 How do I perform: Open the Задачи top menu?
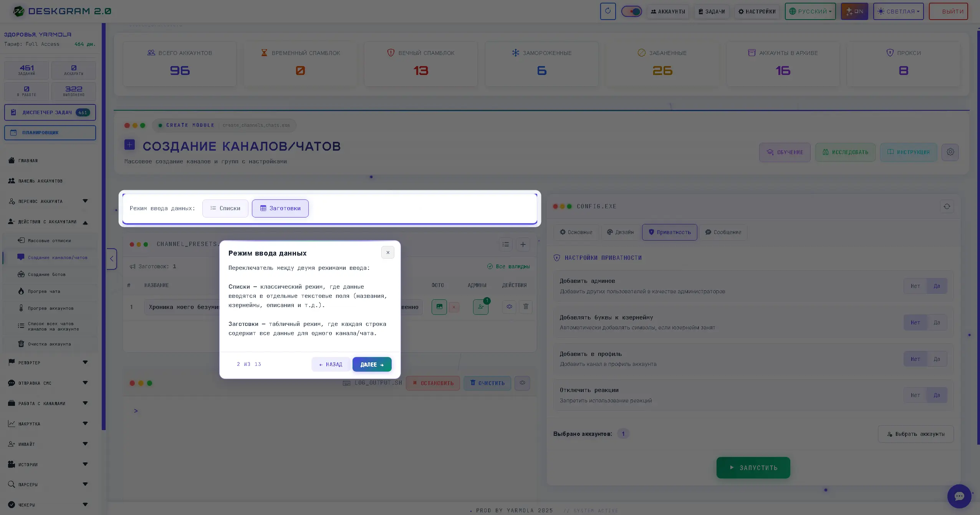click(x=712, y=12)
